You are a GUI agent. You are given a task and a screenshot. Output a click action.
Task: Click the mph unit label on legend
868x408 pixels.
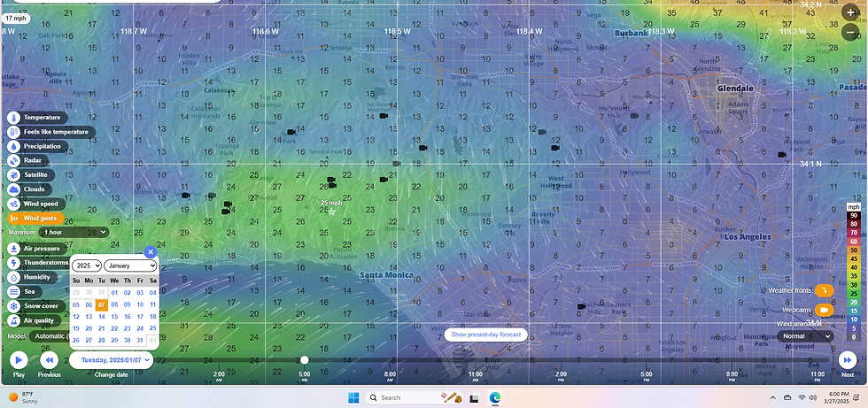click(x=853, y=207)
